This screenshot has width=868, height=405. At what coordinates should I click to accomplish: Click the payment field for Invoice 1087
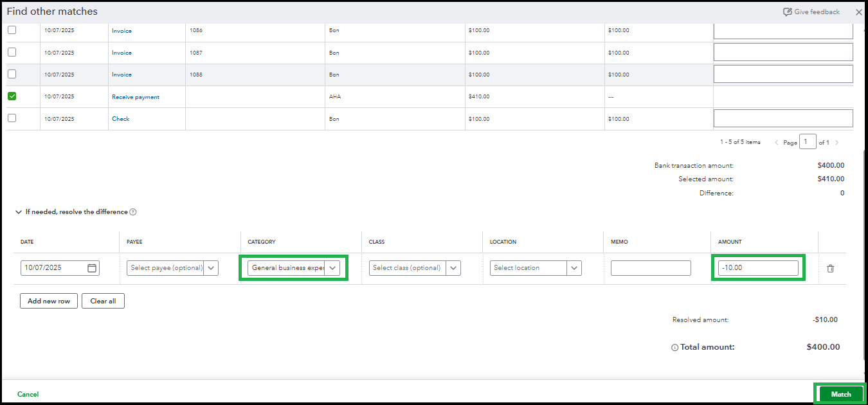[x=783, y=52]
